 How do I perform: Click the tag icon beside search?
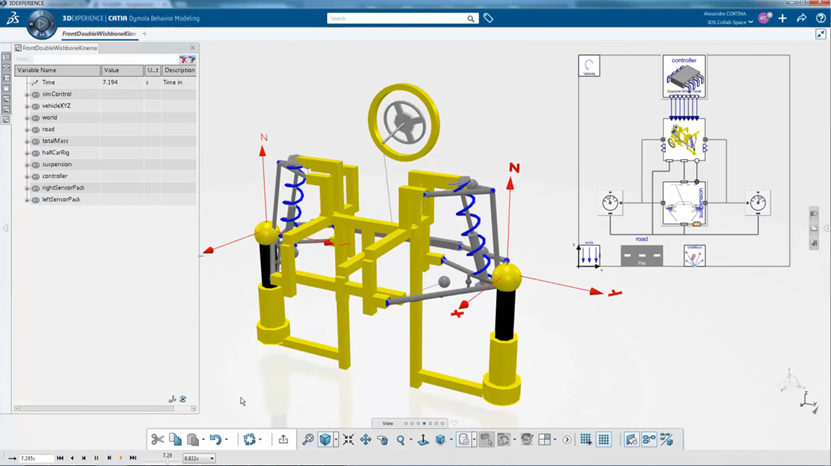[488, 19]
